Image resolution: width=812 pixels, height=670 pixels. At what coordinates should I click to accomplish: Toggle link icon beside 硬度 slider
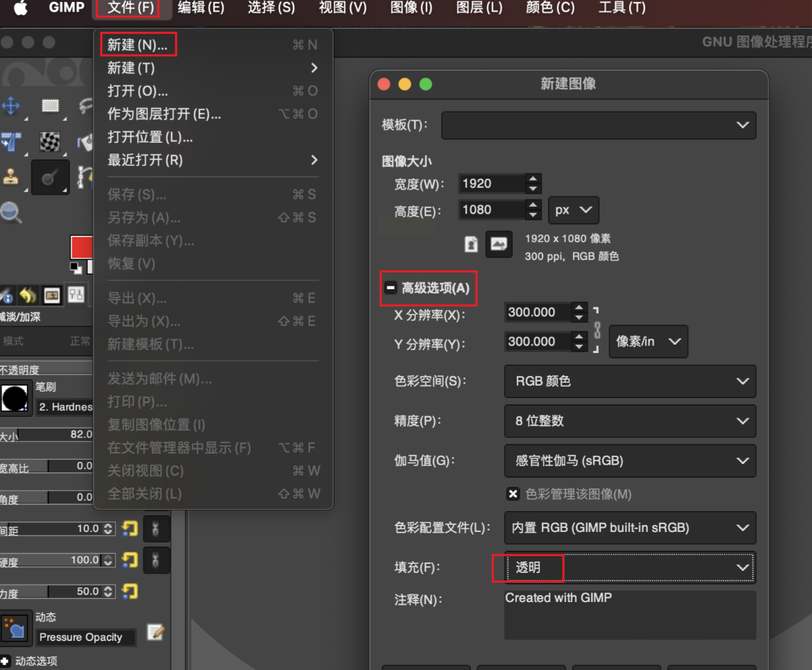click(155, 560)
